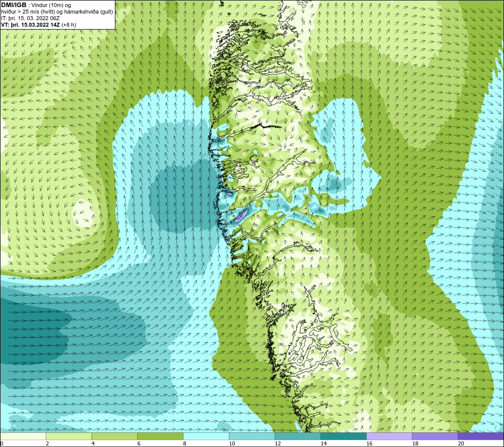Screen dimensions: 504x447
Task: Click the light teal 10–12 m/s legend swatch
Action: [x=252, y=436]
